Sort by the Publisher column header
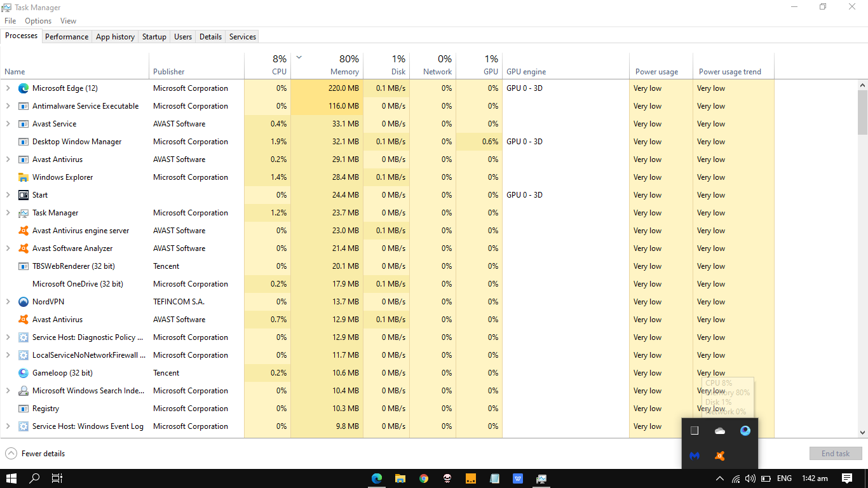The width and height of the screenshot is (868, 488). click(197, 66)
